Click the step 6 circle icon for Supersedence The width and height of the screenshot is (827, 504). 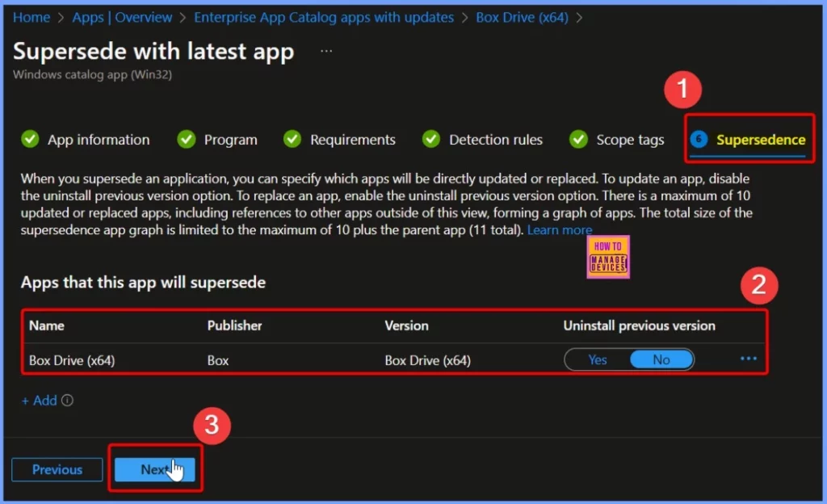pos(699,140)
